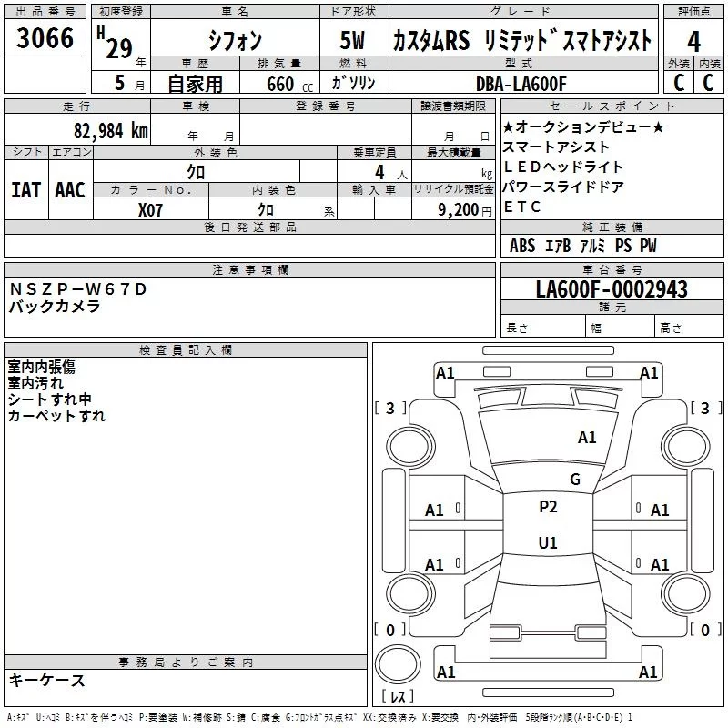Click the G windshield mark on car diagram
The image size is (728, 728).
point(574,480)
